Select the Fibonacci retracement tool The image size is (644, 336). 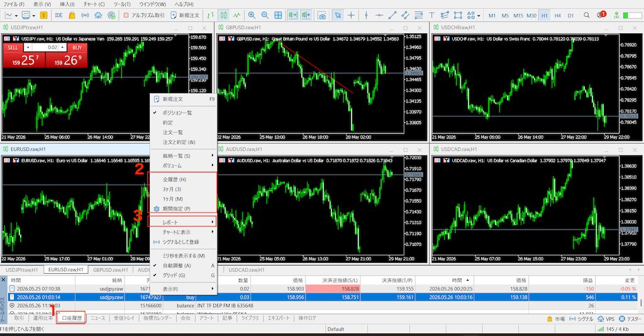(418, 15)
